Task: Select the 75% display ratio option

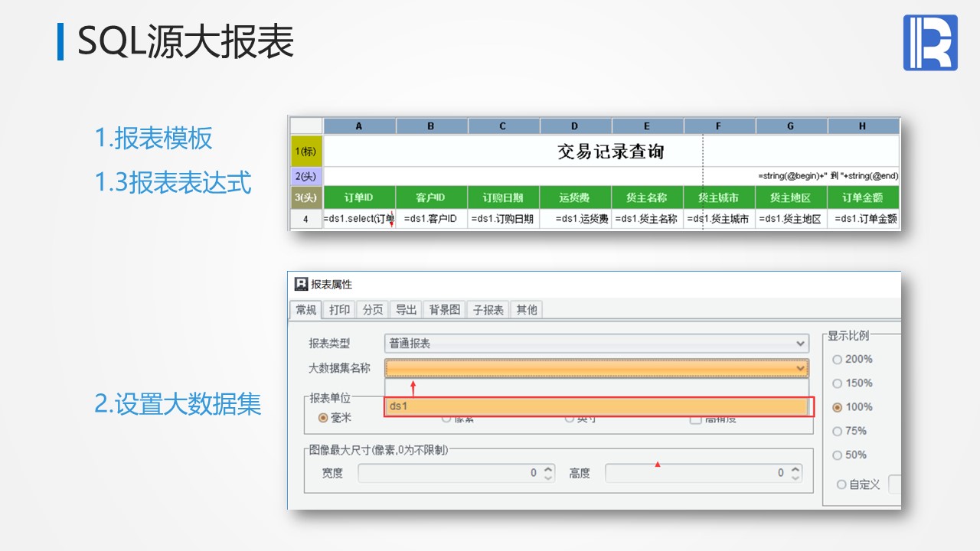Action: 837,432
